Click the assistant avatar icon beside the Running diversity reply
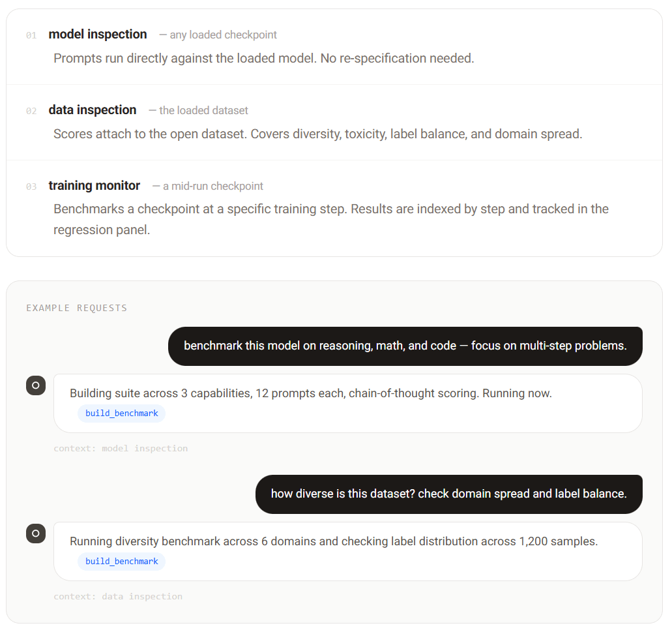 36,534
